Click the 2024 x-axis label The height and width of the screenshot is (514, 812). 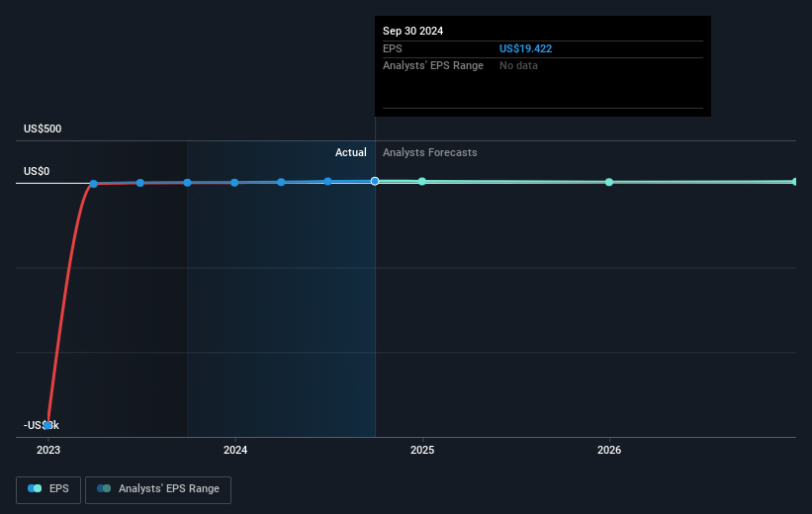pyautogui.click(x=235, y=451)
